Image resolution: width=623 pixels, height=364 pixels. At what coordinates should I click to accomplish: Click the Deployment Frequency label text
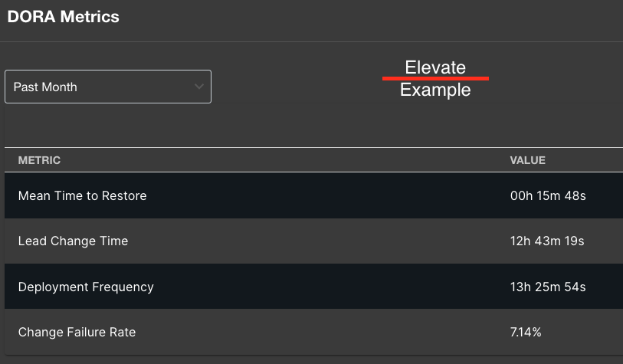[86, 287]
